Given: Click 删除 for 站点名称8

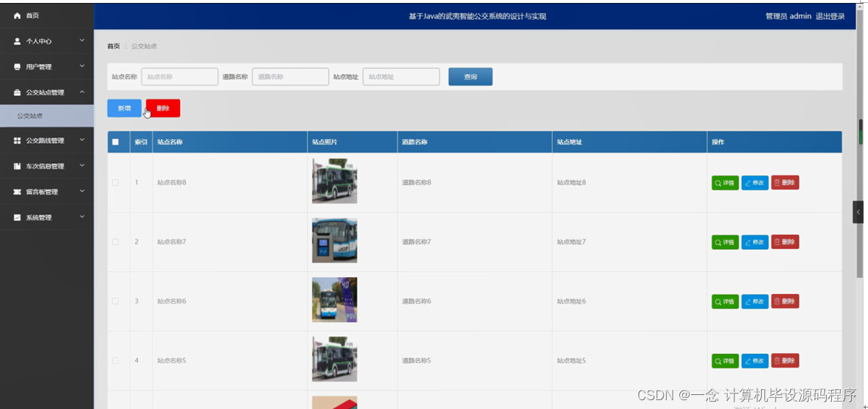Looking at the screenshot, I should [785, 183].
